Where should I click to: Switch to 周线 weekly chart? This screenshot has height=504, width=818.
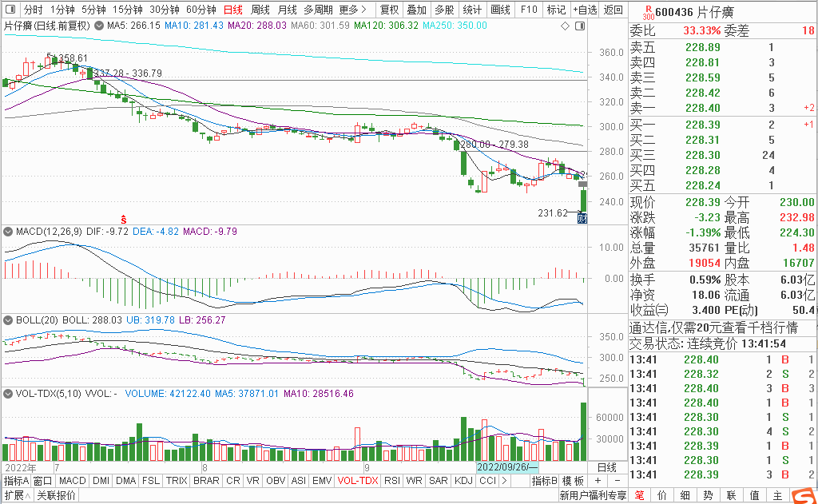click(260, 10)
